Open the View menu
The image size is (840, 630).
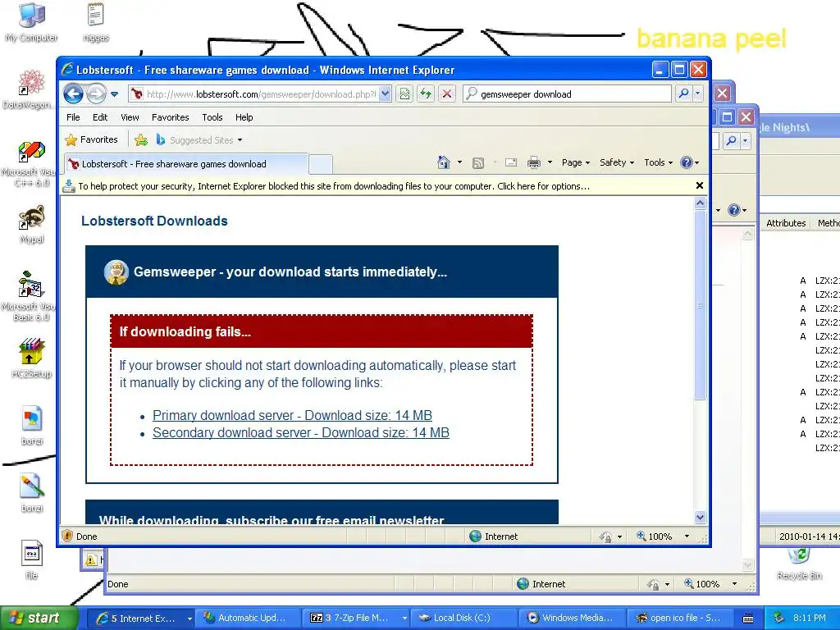[130, 117]
